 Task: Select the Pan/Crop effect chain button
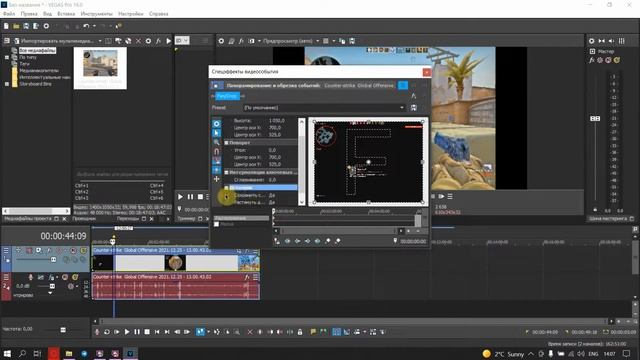click(x=227, y=96)
